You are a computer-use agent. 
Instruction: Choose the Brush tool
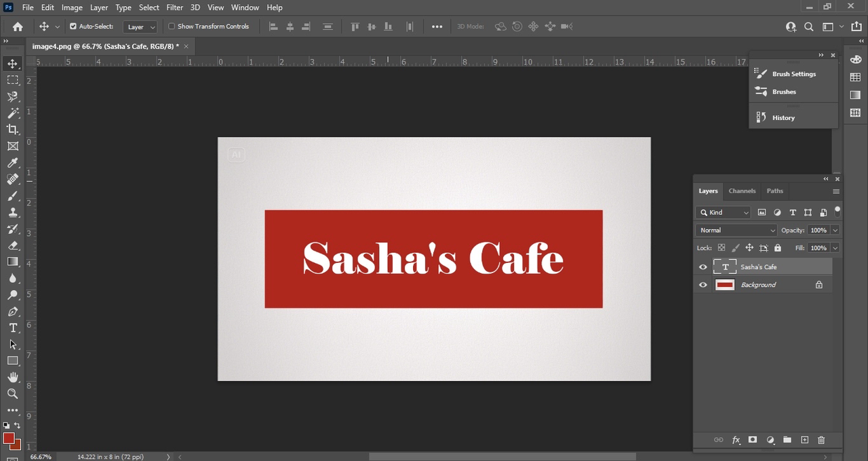point(13,196)
